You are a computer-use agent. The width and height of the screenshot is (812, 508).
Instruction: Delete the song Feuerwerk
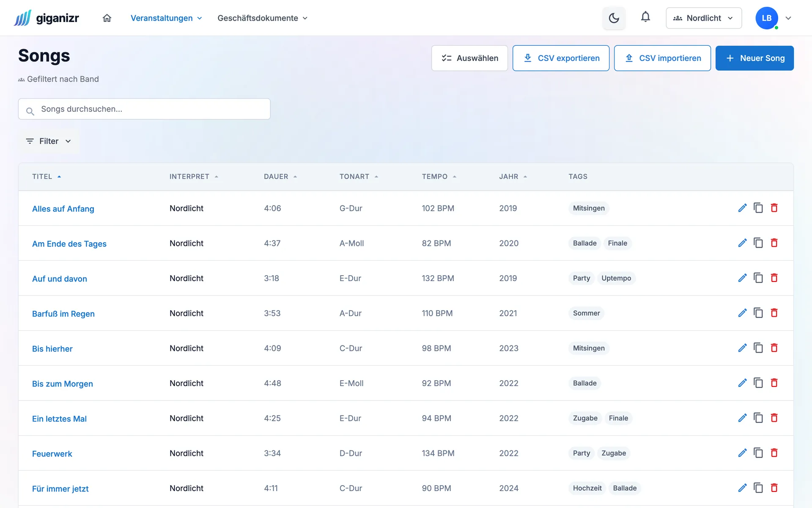[x=774, y=453]
